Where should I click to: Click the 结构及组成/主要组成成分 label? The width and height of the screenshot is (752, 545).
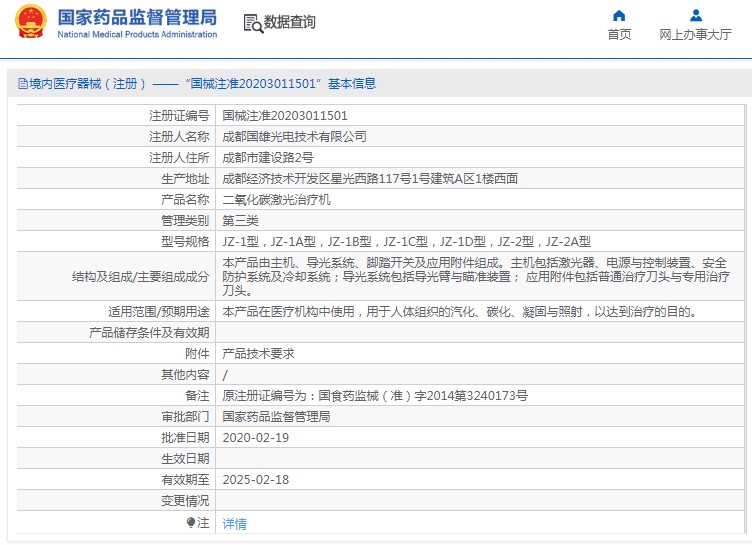pos(141,277)
